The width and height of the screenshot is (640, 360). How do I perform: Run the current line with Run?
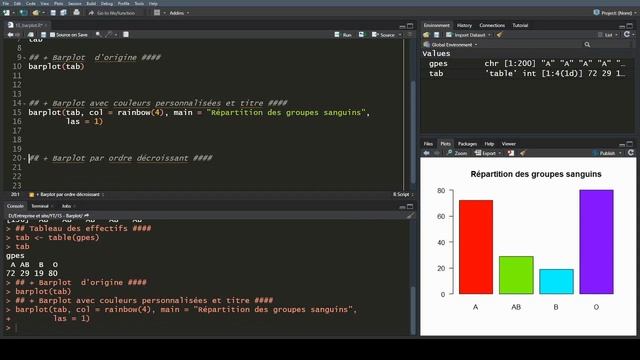(343, 35)
